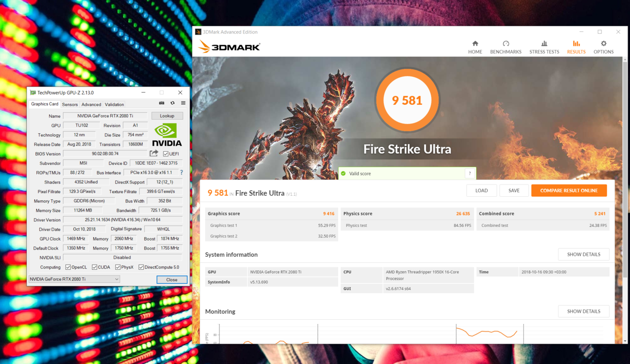The image size is (630, 364).
Task: Open the GPU selection dropdown in GPU-Z
Action: coord(74,279)
